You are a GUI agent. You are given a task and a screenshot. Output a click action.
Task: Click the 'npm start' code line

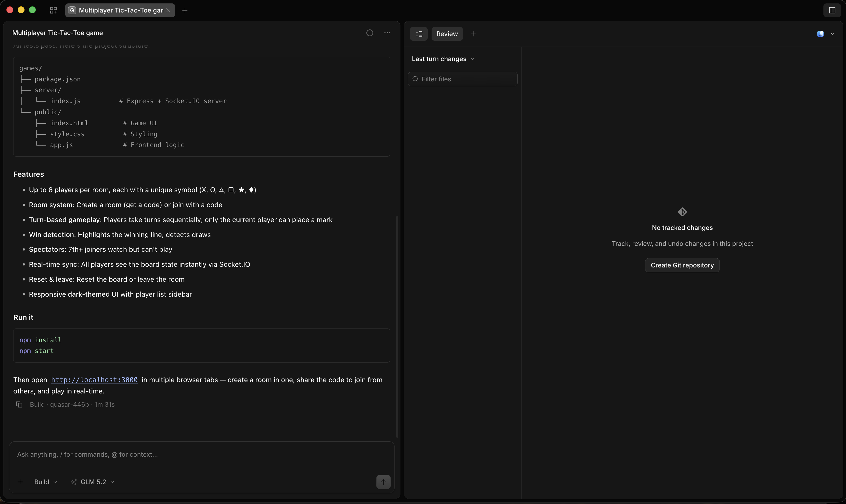[37, 351]
